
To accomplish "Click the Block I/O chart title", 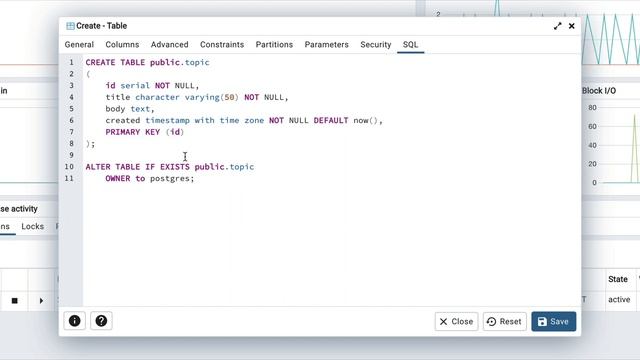I will click(598, 91).
